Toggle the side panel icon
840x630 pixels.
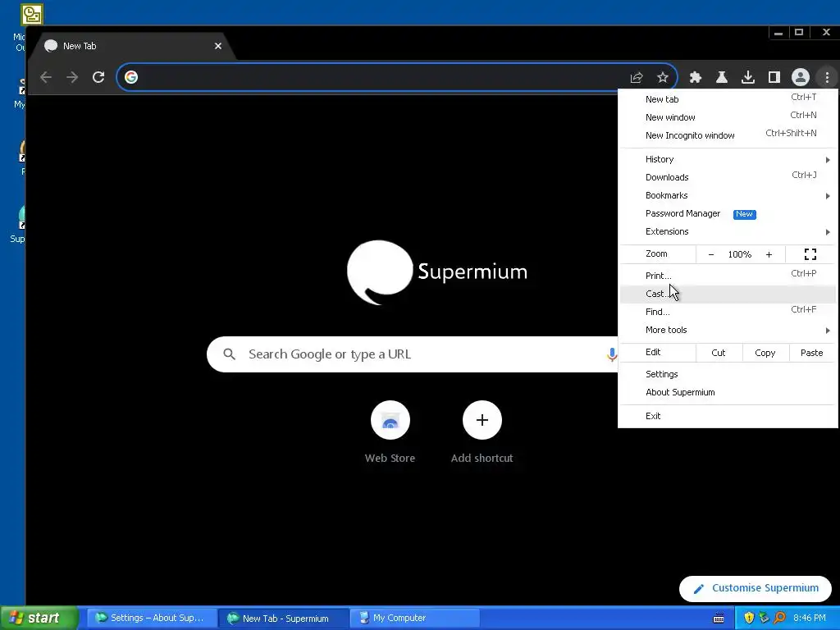774,78
